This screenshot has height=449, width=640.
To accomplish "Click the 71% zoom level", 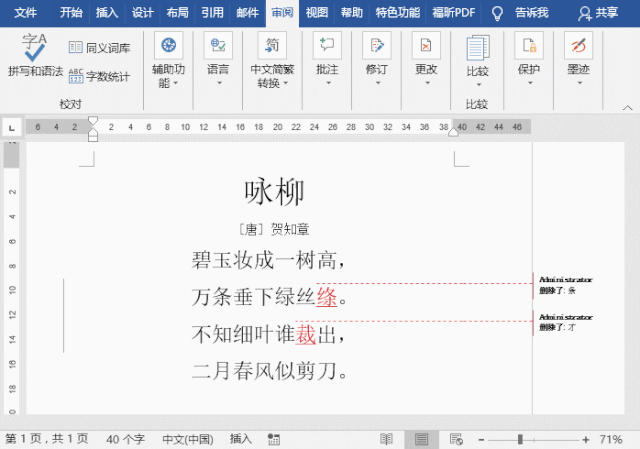I will tap(611, 439).
